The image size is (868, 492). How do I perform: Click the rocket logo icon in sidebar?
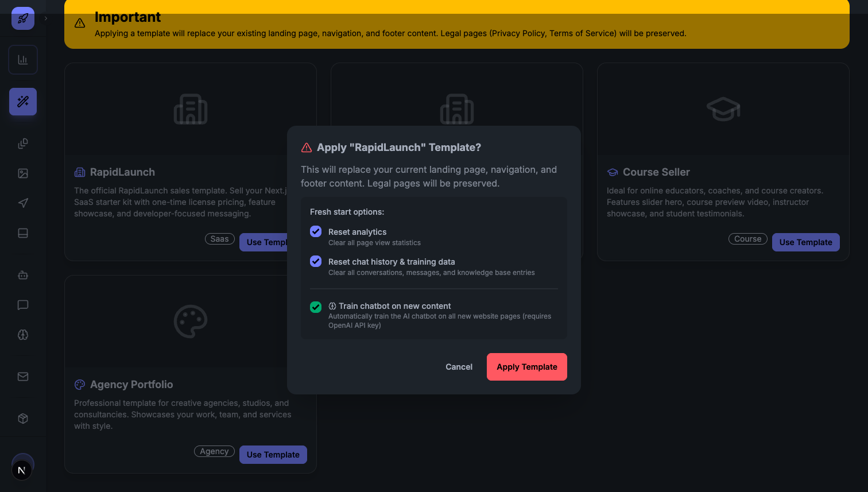click(x=23, y=18)
